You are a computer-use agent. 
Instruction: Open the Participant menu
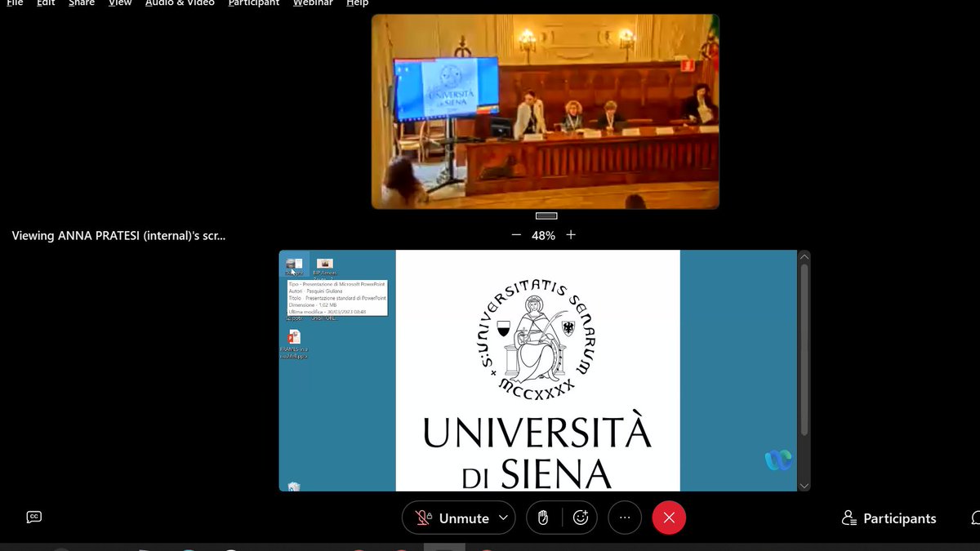(x=254, y=3)
